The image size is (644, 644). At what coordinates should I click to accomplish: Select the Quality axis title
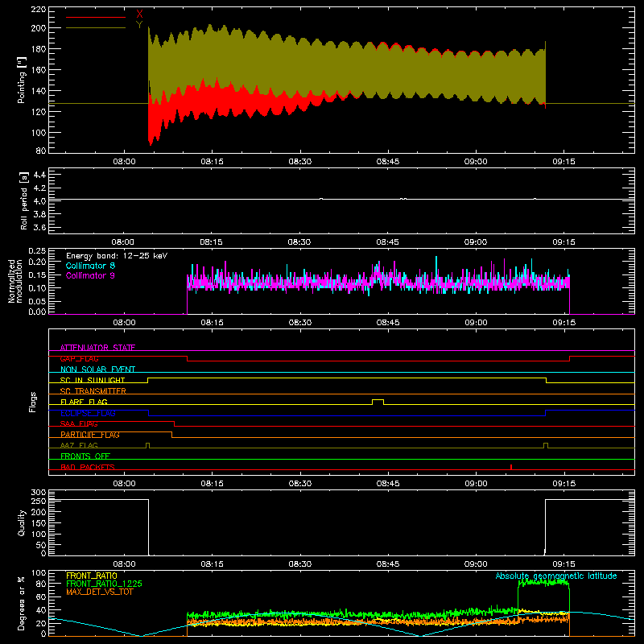tap(22, 522)
